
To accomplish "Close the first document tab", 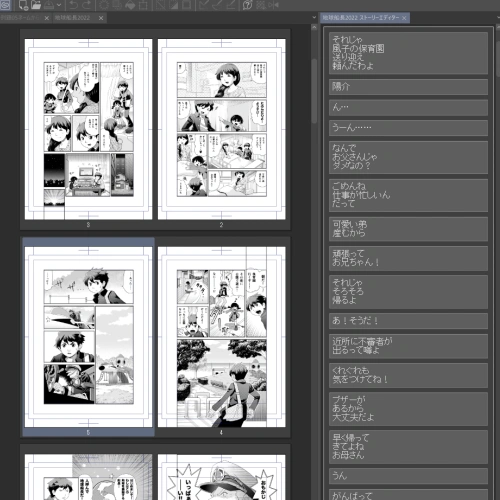I will (x=47, y=18).
